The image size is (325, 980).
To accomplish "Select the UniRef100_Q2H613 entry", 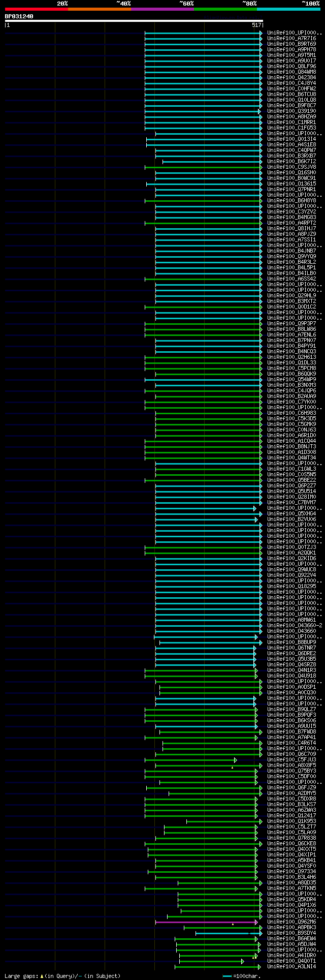I will click(x=291, y=357).
